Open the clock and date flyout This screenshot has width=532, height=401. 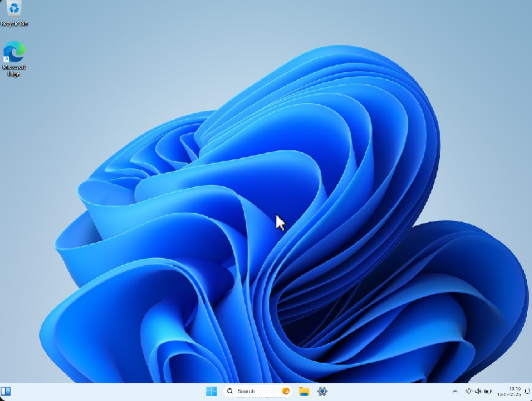[x=509, y=391]
